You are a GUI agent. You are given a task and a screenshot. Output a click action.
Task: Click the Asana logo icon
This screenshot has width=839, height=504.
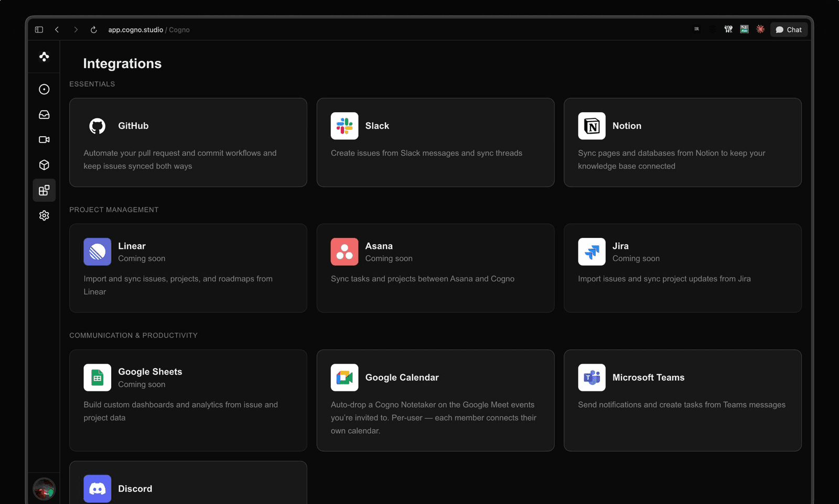pyautogui.click(x=345, y=252)
